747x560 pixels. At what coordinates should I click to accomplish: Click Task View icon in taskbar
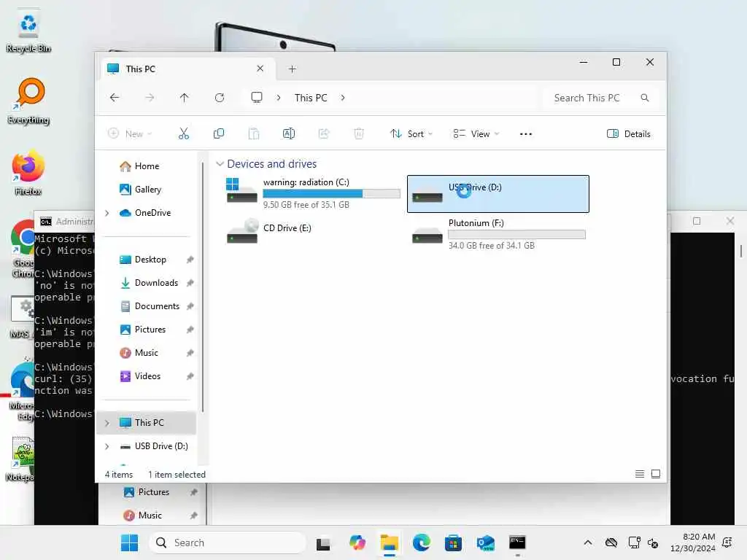[323, 542]
